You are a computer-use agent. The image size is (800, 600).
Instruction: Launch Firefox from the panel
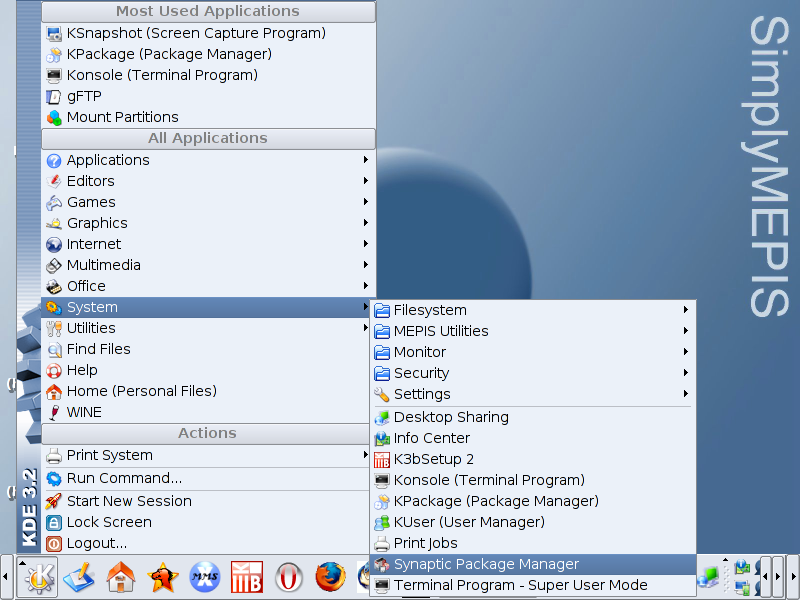point(329,578)
